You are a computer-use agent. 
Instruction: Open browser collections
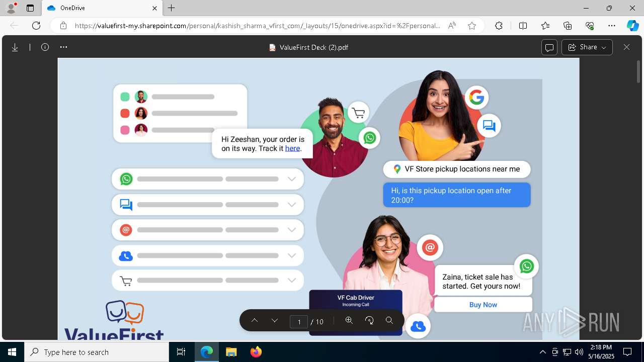568,26
